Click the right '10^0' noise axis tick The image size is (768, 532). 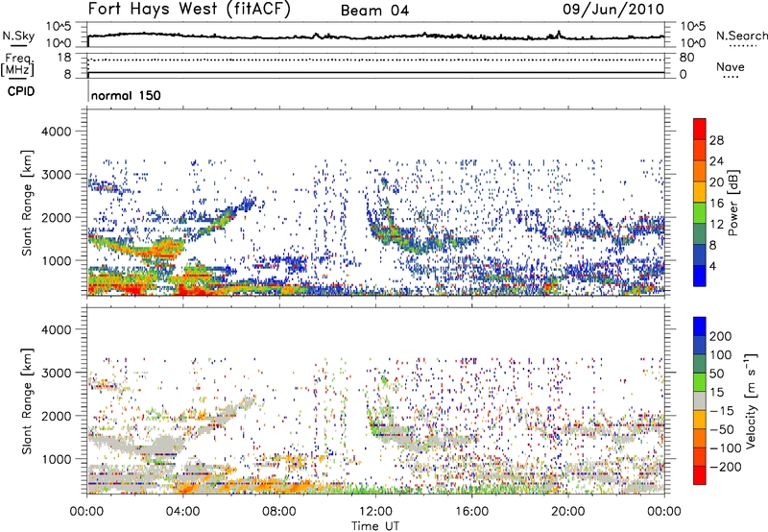[x=693, y=43]
